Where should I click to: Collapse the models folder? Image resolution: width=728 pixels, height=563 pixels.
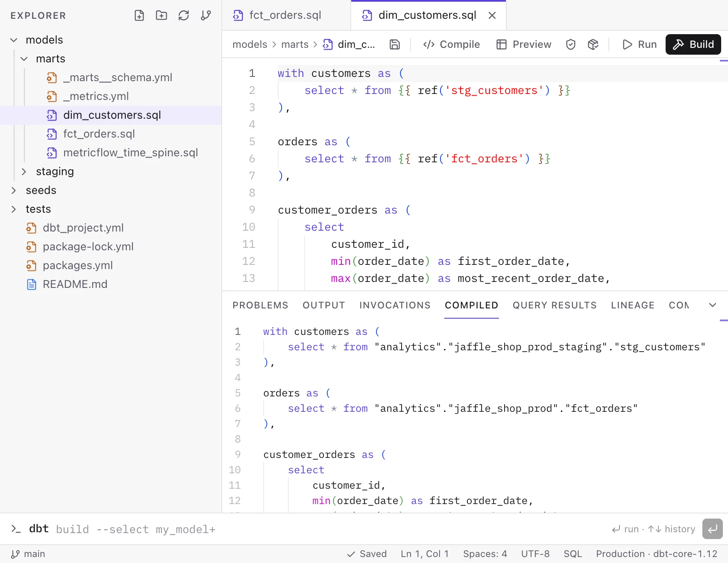pos(14,40)
